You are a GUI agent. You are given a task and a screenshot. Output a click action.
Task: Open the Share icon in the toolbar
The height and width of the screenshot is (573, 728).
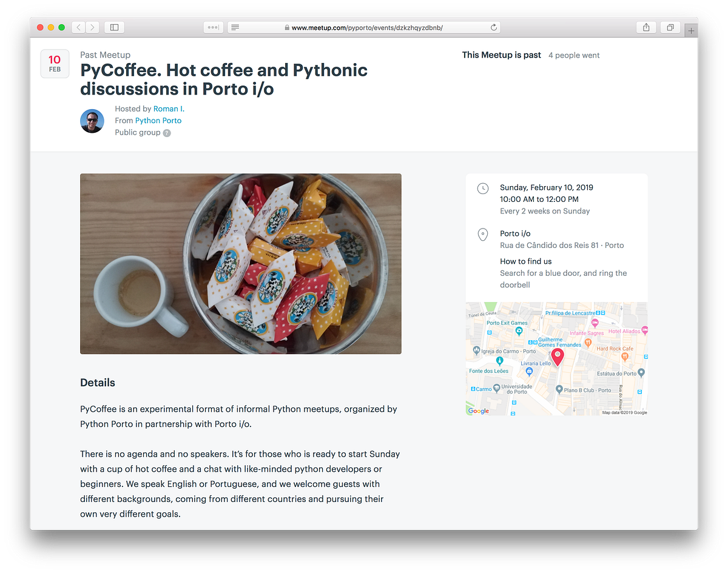pos(646,27)
